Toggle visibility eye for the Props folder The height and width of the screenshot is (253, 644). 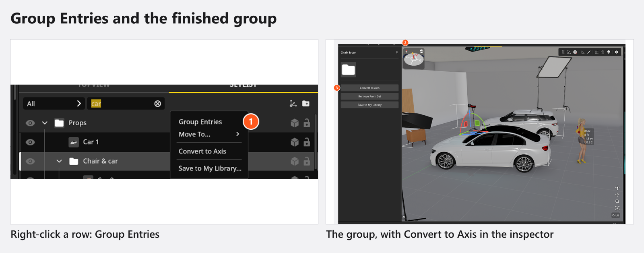pyautogui.click(x=30, y=123)
